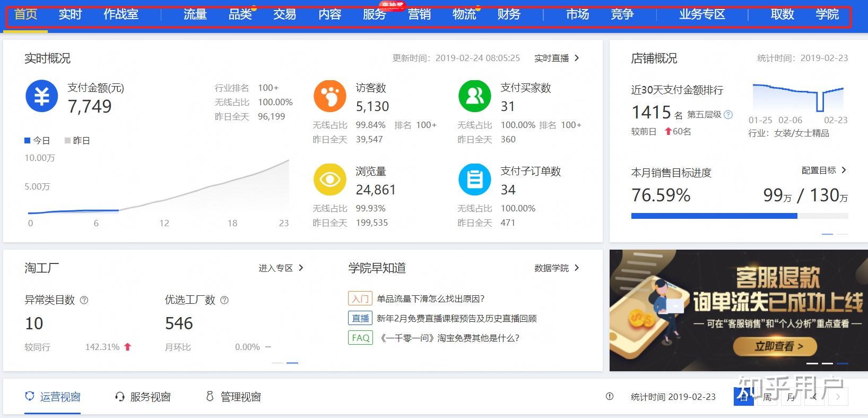Go to next date with right chevron
The image size is (868, 418).
click(x=838, y=397)
